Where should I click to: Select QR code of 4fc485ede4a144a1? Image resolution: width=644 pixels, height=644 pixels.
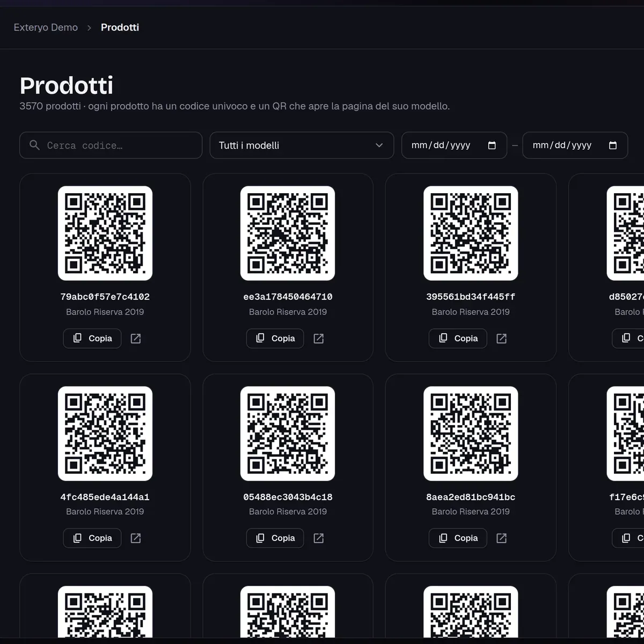pos(105,434)
